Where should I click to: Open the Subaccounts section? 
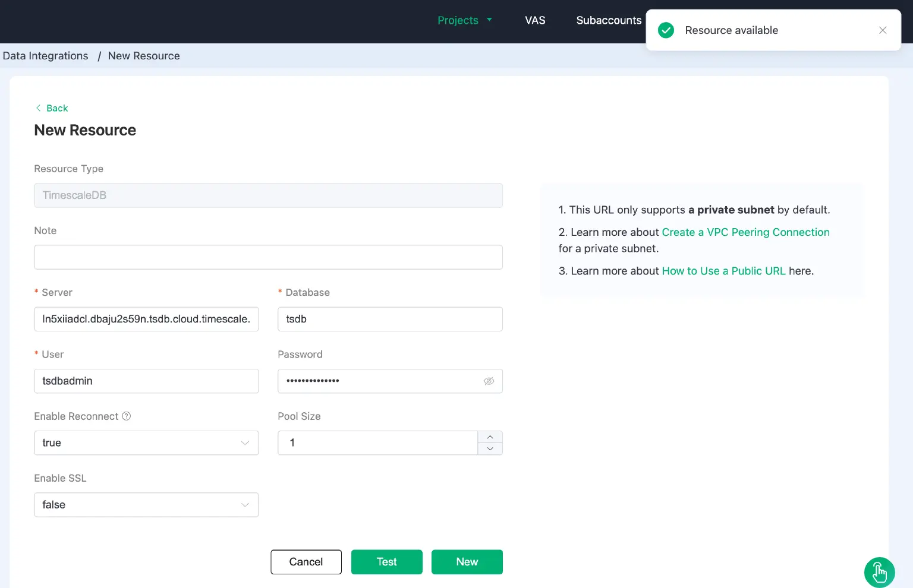608,20
